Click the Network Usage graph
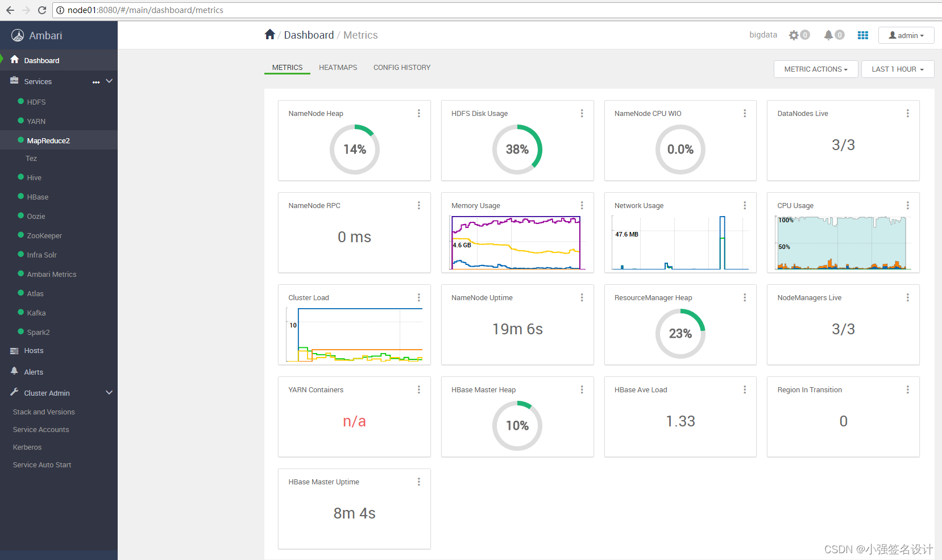942x560 pixels. [680, 243]
